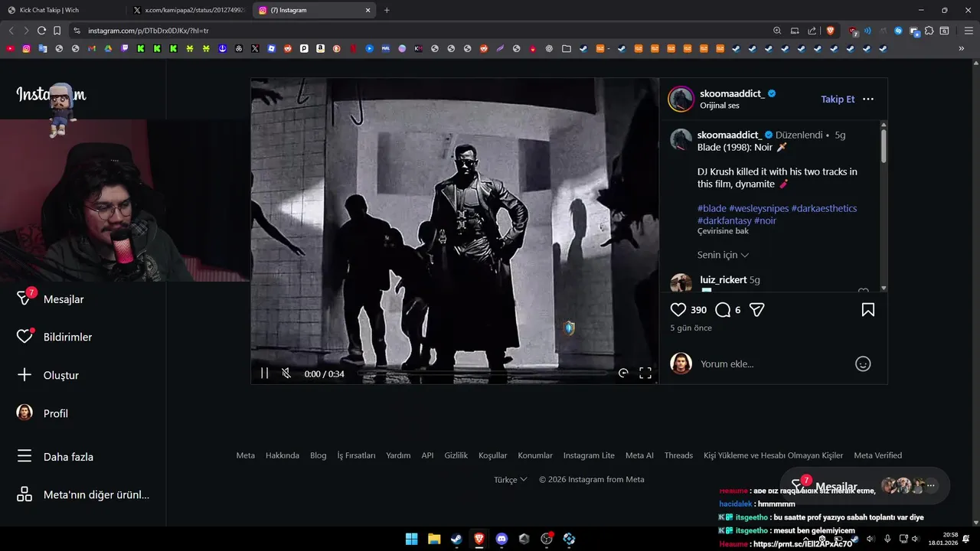The width and height of the screenshot is (980, 551).
Task: Open the #darkaesthetics hashtag
Action: click(824, 208)
